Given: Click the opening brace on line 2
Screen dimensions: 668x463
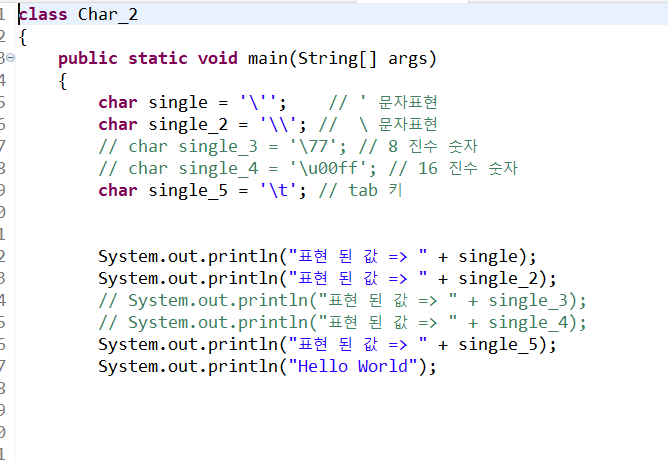Looking at the screenshot, I should coord(23,37).
